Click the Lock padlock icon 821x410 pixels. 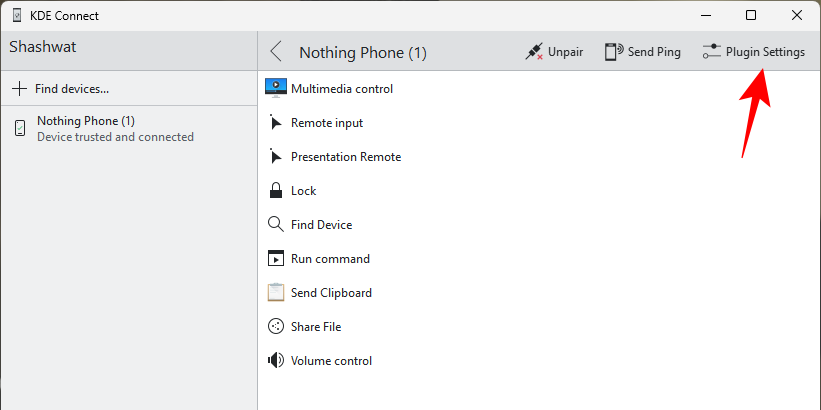pos(276,191)
